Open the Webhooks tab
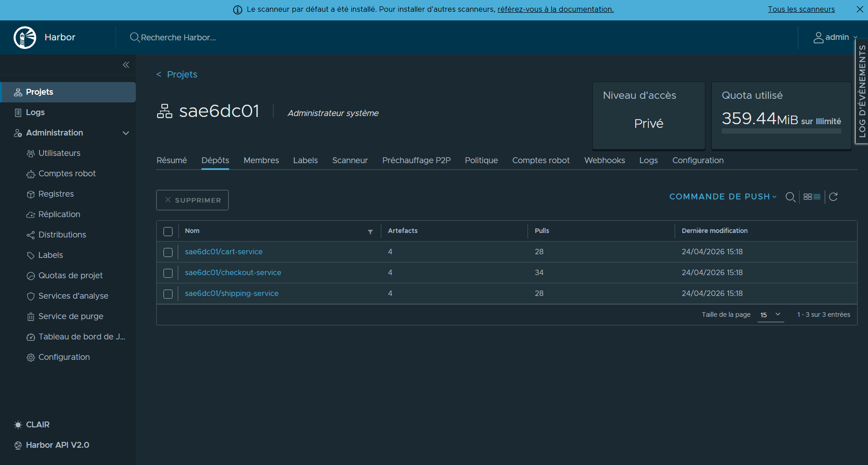This screenshot has height=465, width=868. pos(604,160)
